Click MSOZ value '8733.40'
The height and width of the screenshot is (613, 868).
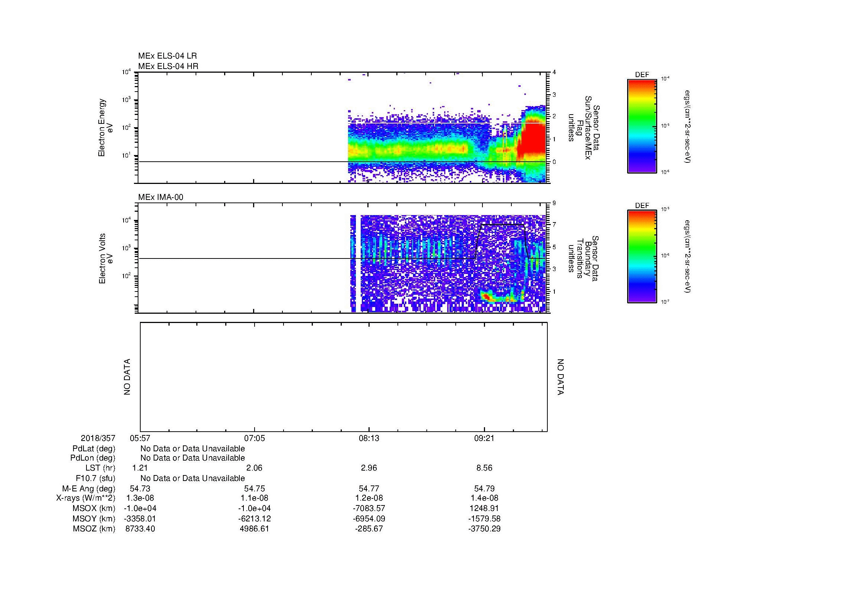click(x=140, y=529)
